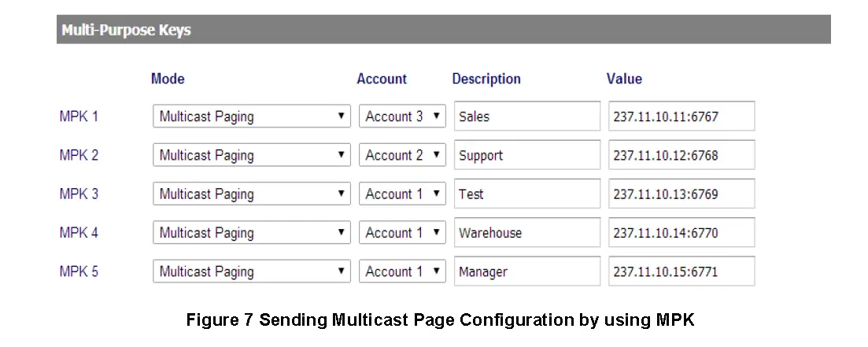Open the MPK 2 Account 2 dropdown

click(x=402, y=155)
